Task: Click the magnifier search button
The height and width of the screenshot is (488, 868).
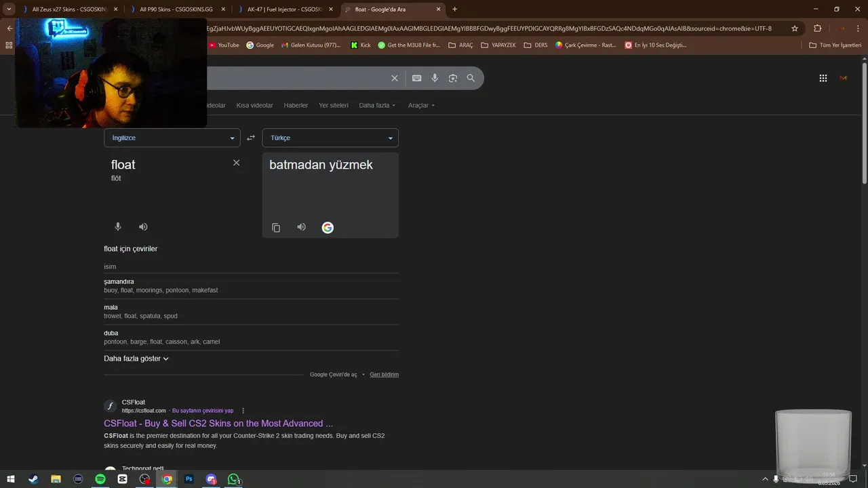Action: click(x=471, y=78)
